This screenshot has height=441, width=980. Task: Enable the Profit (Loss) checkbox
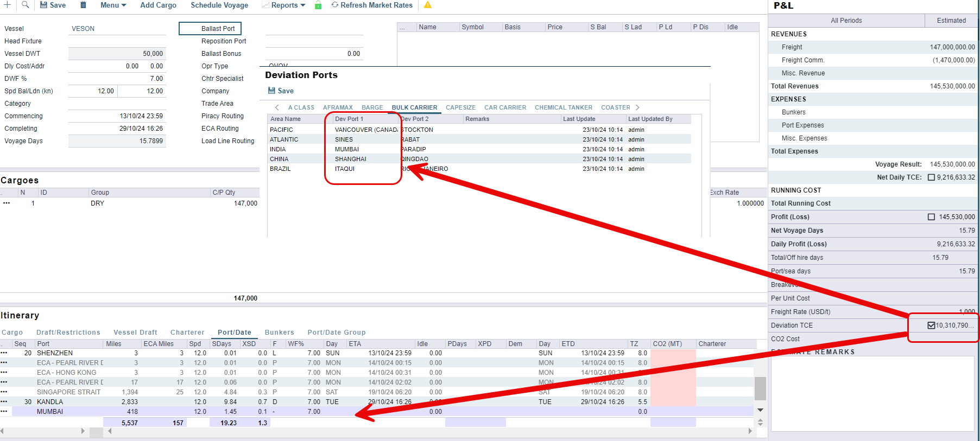(x=931, y=217)
